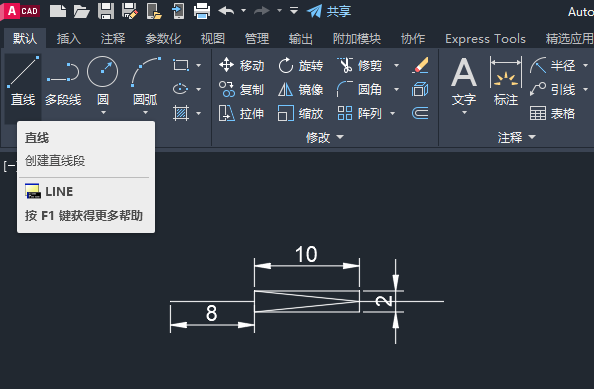Image resolution: width=594 pixels, height=389 pixels.
Task: Click the Plot printer icon
Action: pyautogui.click(x=202, y=11)
